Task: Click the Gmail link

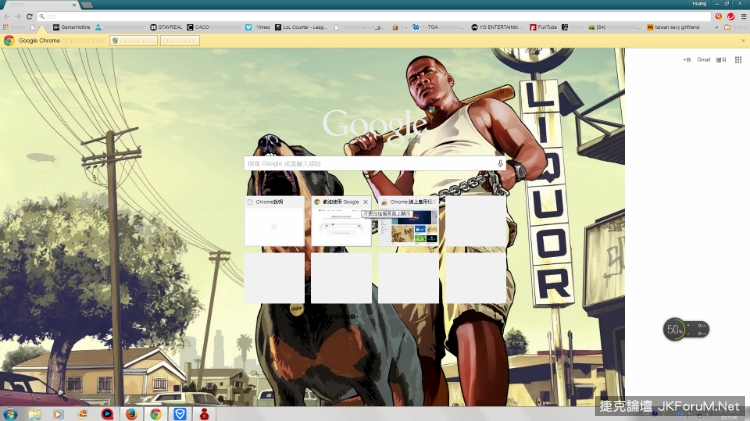Action: [704, 60]
